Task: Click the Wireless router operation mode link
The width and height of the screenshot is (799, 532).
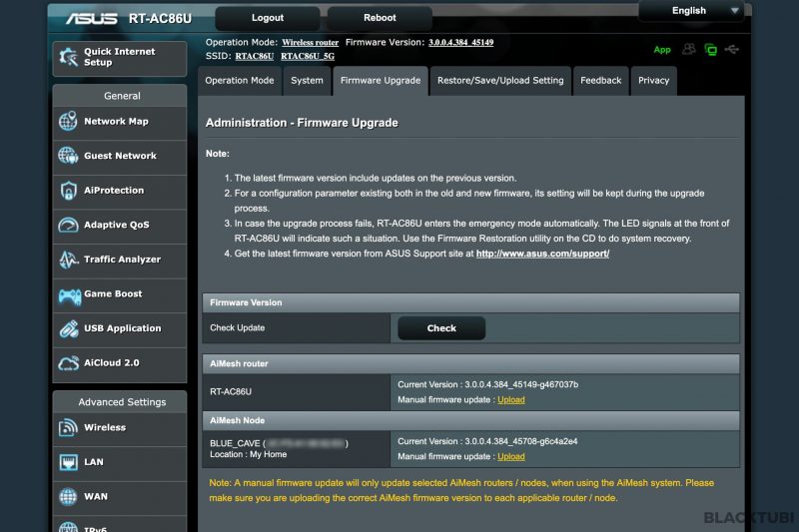Action: (x=311, y=42)
